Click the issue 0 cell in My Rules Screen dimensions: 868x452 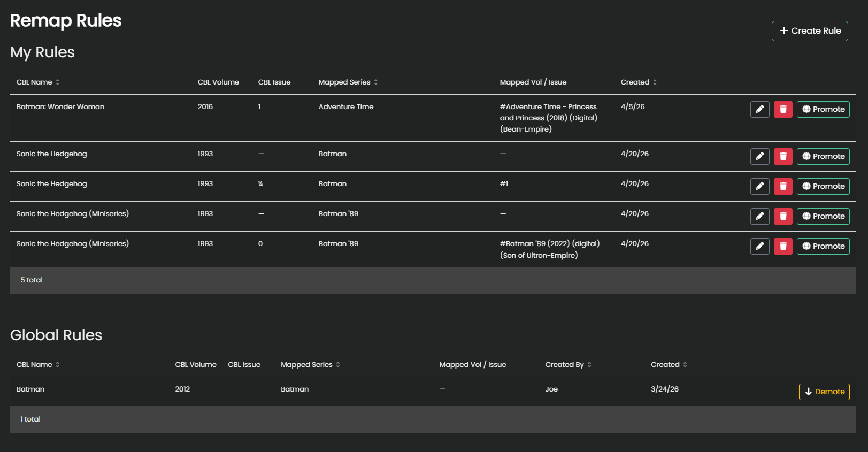(x=260, y=243)
